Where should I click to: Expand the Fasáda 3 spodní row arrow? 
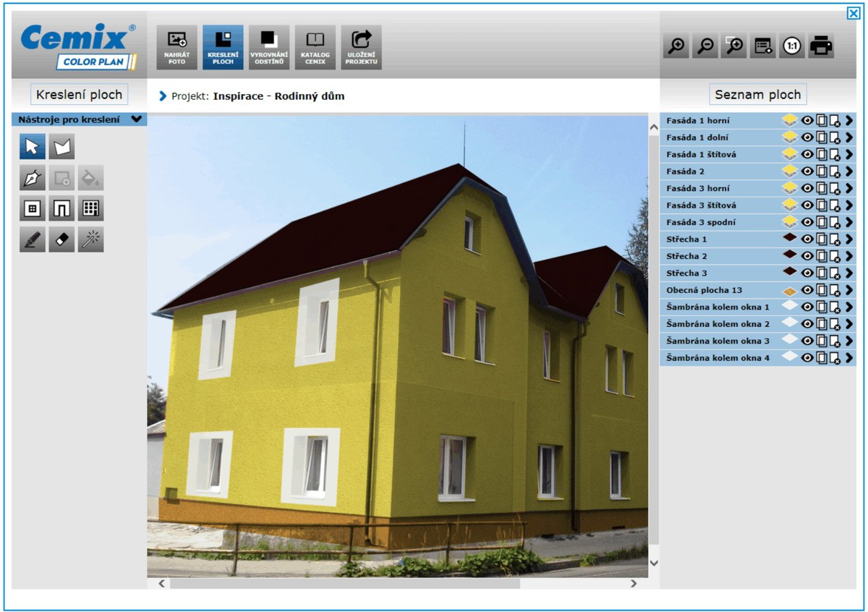pyautogui.click(x=849, y=222)
